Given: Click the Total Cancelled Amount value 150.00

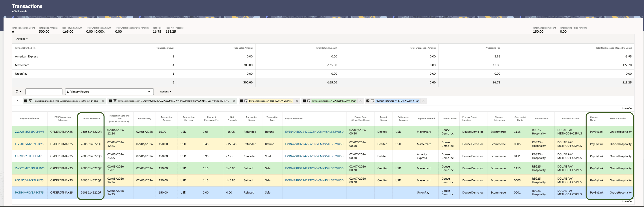Looking at the screenshot, I should click(538, 31).
